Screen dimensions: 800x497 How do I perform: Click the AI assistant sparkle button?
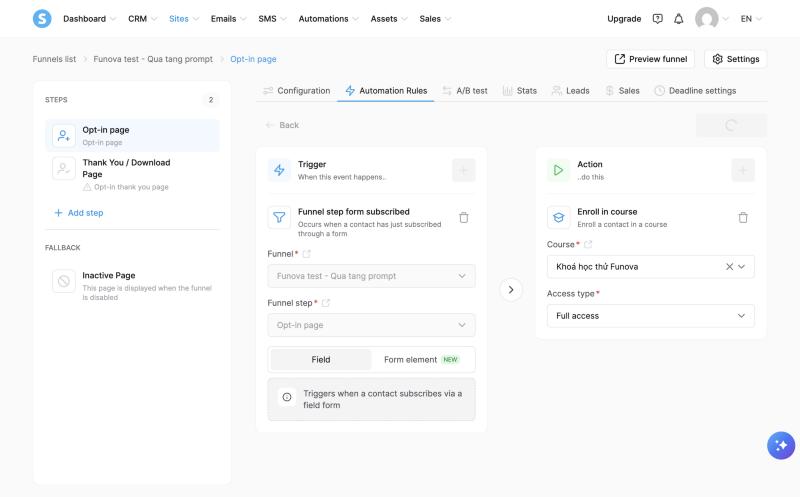point(781,445)
